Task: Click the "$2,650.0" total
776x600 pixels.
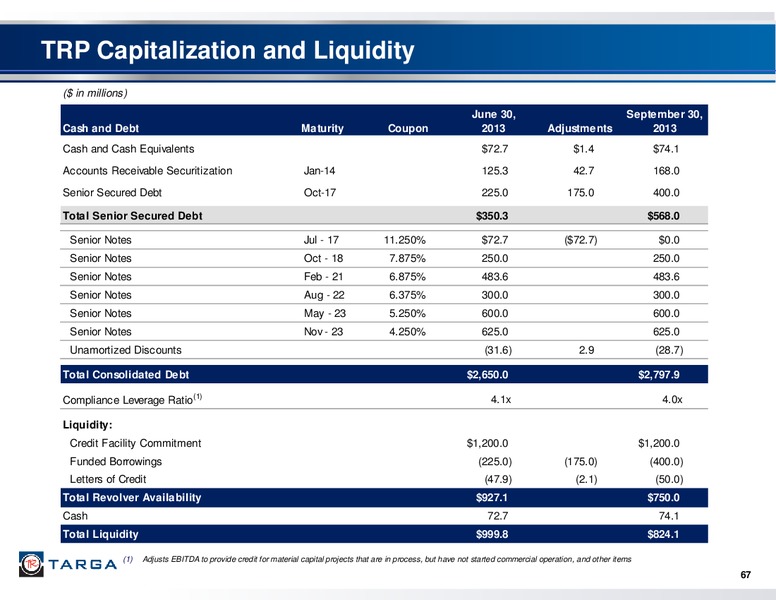Action: tap(487, 375)
